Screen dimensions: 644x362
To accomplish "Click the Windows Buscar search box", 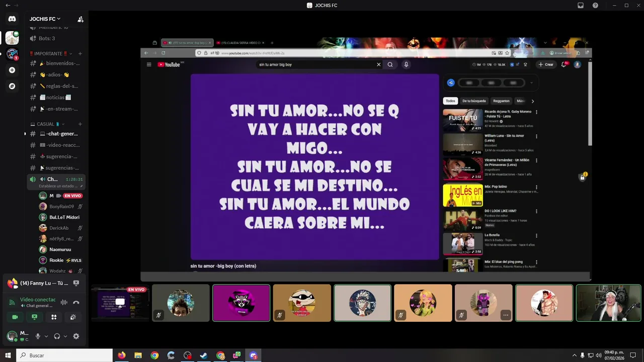I will [64, 355].
